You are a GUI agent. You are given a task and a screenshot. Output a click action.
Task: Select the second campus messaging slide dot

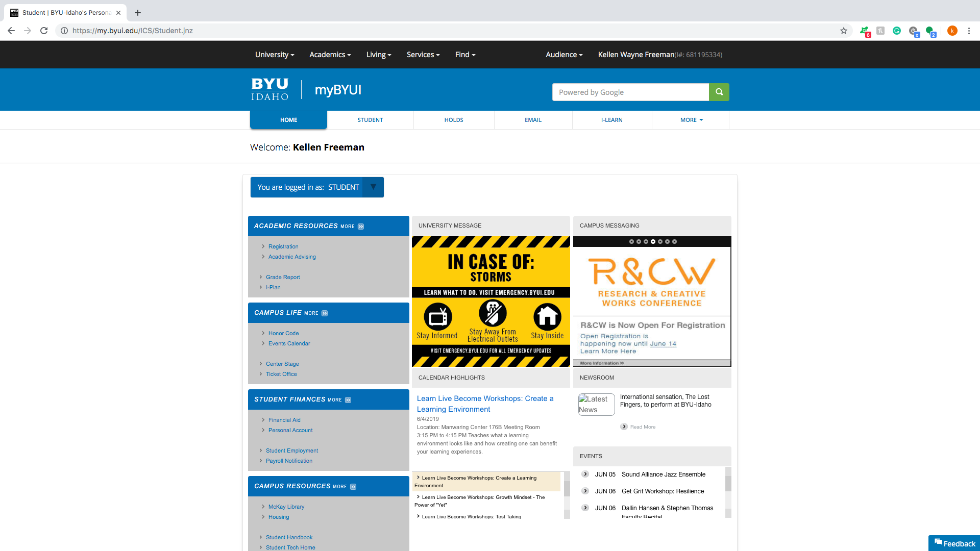click(639, 241)
